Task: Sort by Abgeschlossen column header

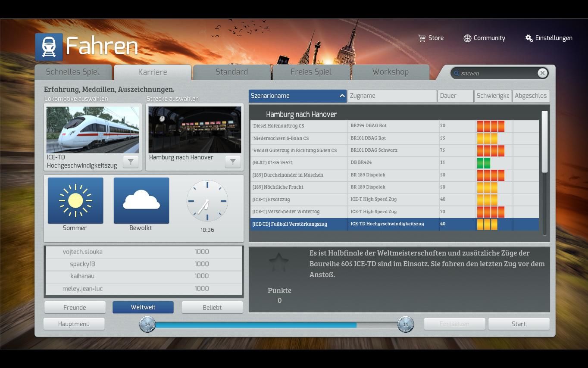Action: [531, 96]
